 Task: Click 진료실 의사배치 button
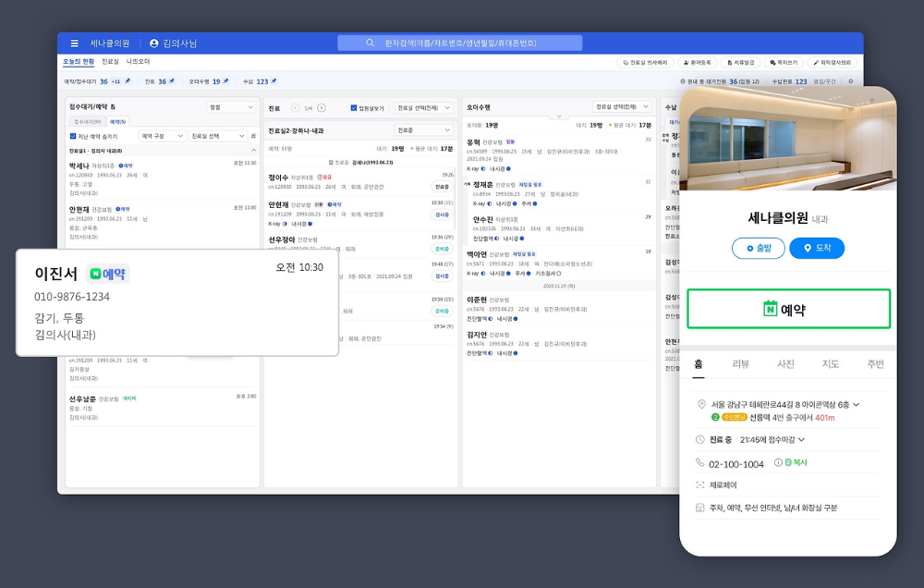(x=645, y=62)
